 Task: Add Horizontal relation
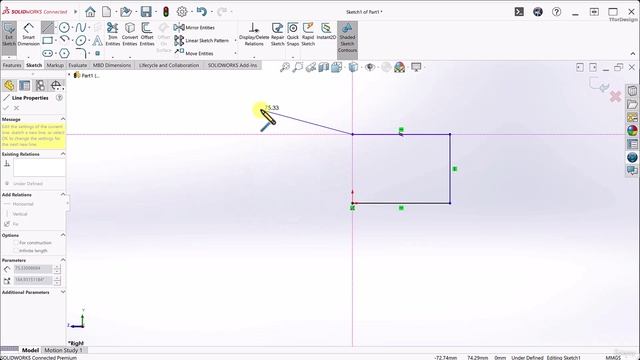(19, 204)
